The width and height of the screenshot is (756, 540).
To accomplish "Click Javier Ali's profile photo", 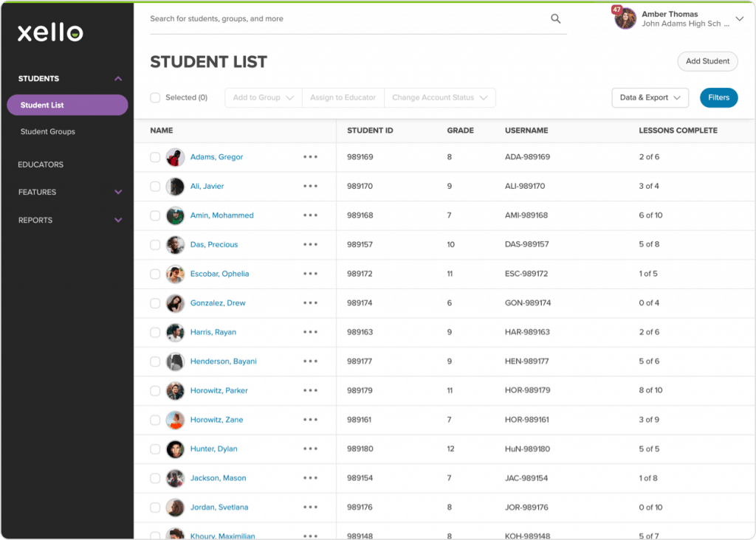I will tap(175, 186).
